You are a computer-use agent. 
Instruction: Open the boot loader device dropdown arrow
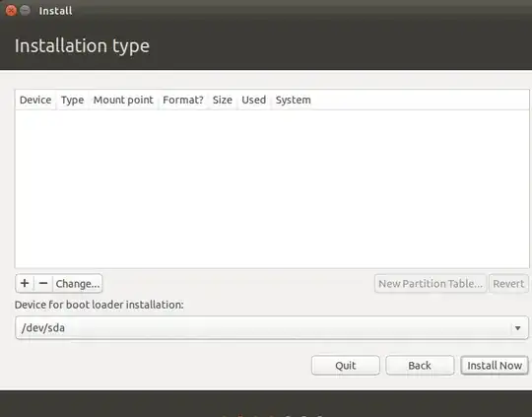(518, 328)
